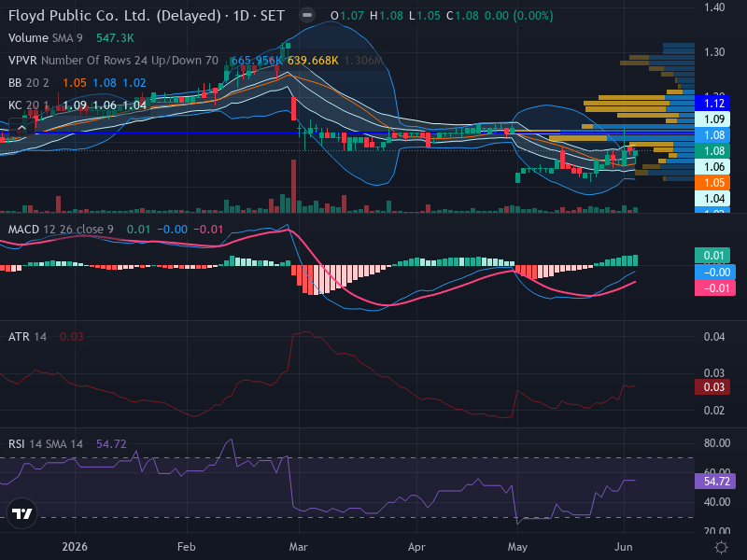Screen dimensions: 747x560
Task: Select the BB 20 2 indicator legend
Action: (29, 83)
